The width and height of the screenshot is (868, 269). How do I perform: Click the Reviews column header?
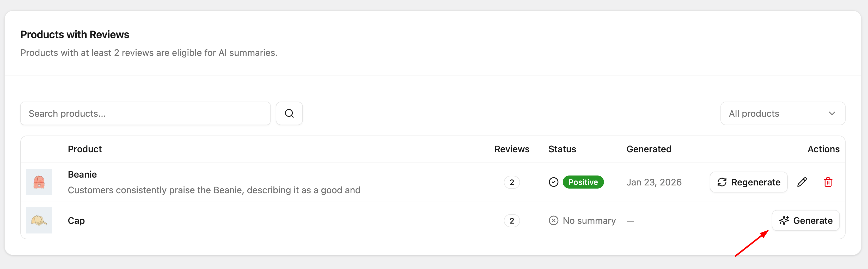tap(511, 149)
